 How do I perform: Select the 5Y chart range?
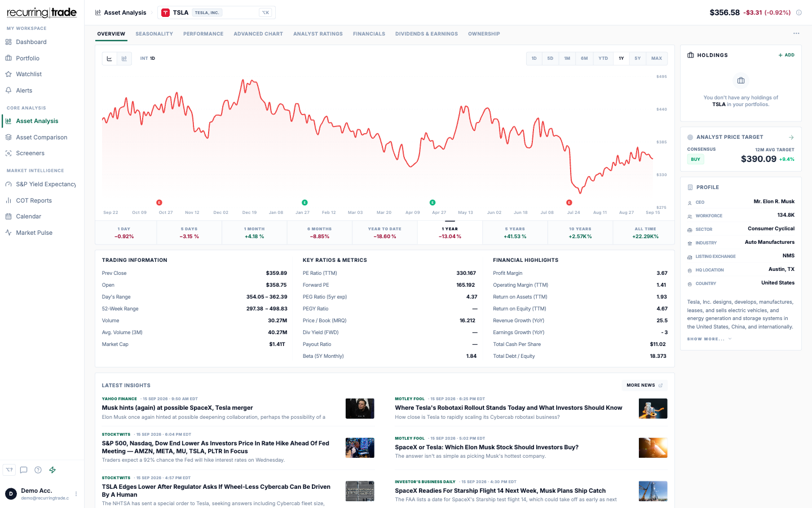pos(638,58)
